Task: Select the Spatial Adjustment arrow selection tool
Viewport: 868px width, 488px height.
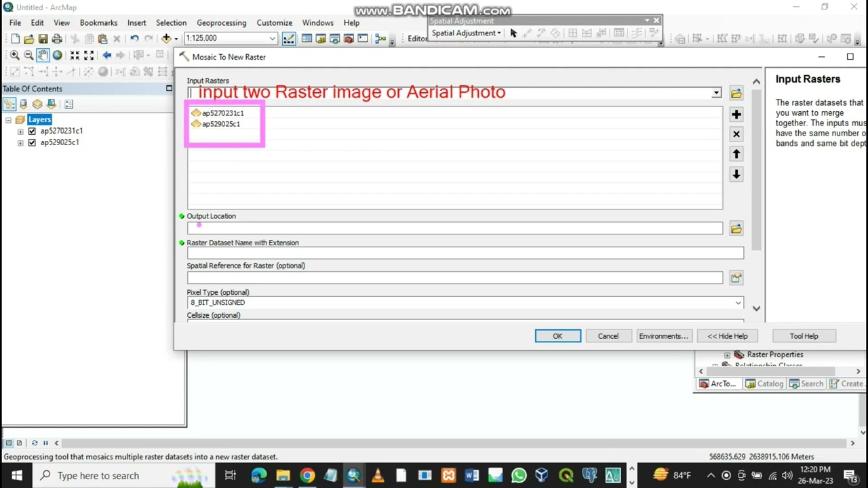Action: pyautogui.click(x=513, y=33)
